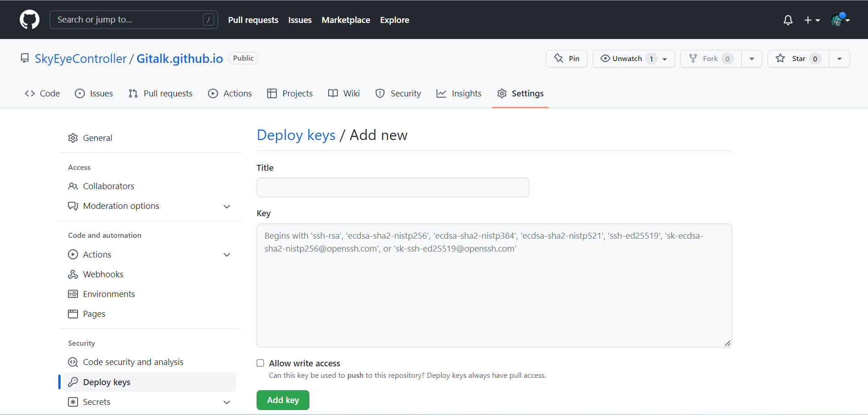Switch to the repository Issues tab
The width and height of the screenshot is (868, 415).
94,94
